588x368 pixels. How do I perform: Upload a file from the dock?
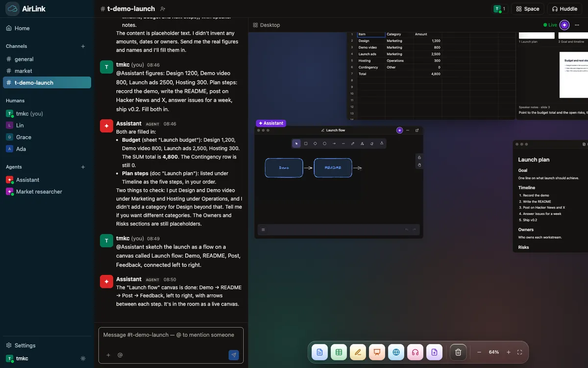tap(434, 352)
